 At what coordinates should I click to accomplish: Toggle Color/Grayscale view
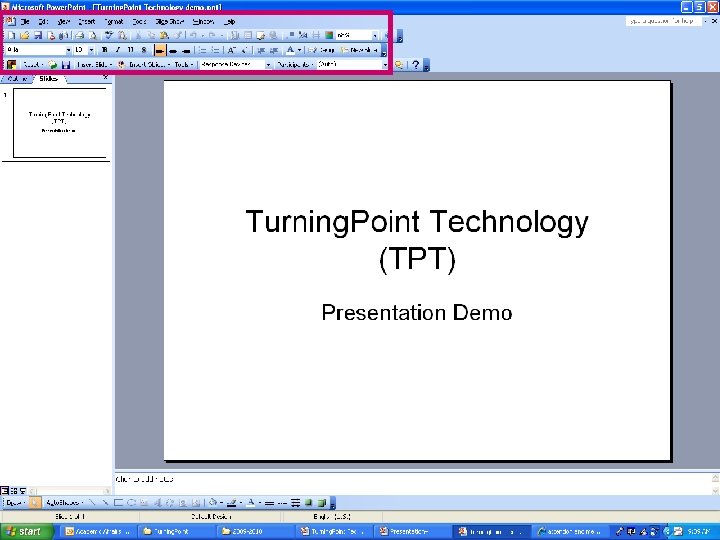(x=329, y=35)
